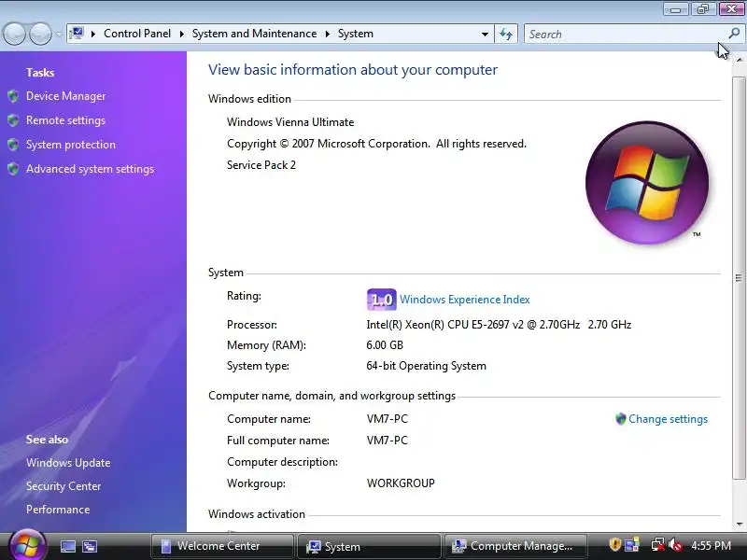Open Device Manager from Tasks
This screenshot has height=560, width=747.
point(65,96)
